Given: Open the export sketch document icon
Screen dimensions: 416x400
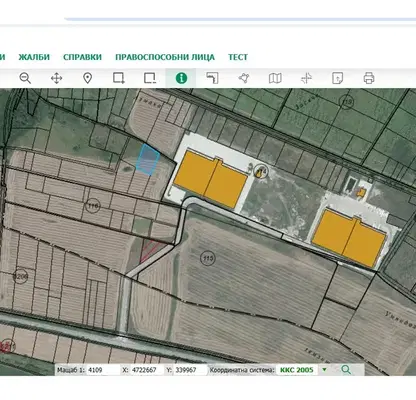Looking at the screenshot, I should [337, 78].
